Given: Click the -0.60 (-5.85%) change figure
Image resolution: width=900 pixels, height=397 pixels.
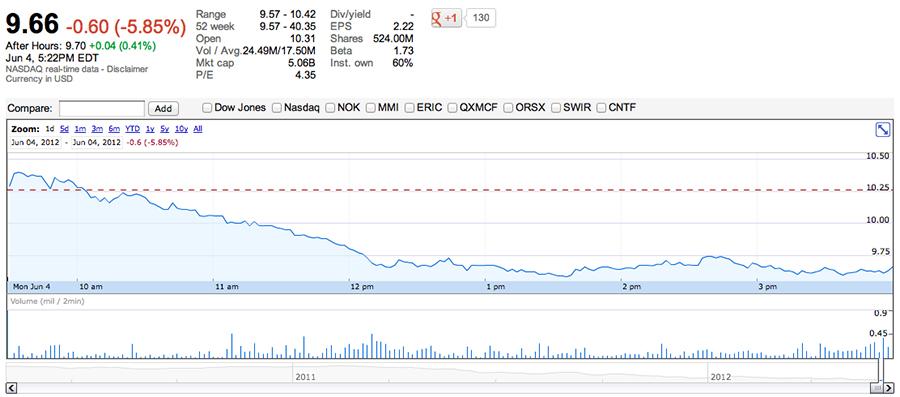Looking at the screenshot, I should 126,26.
